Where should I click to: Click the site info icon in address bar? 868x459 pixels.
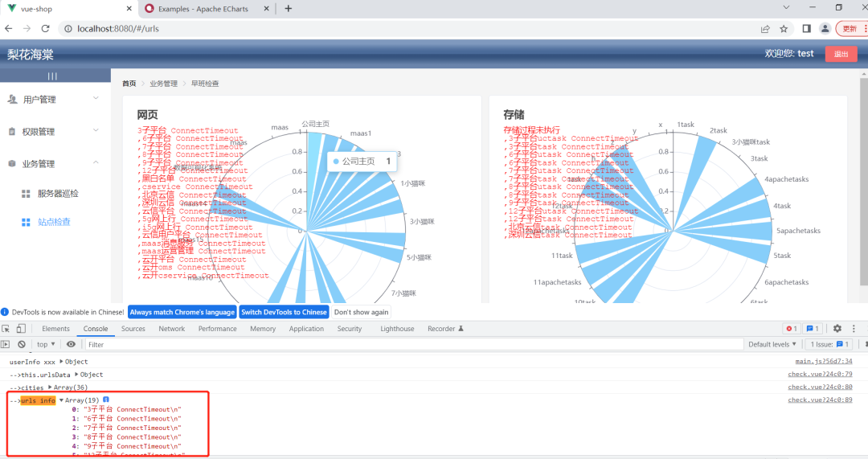click(68, 29)
